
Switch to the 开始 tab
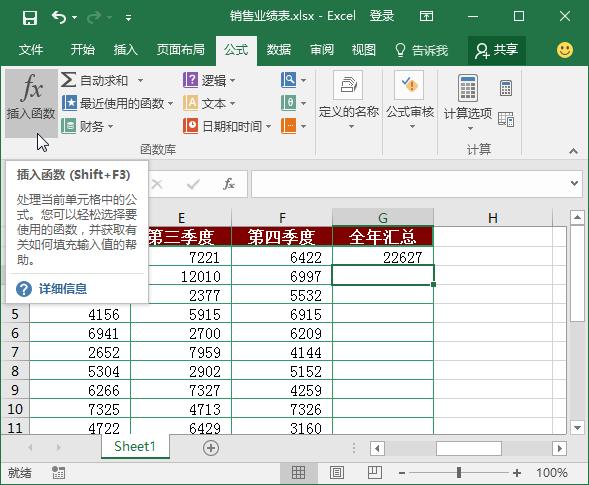coord(83,50)
